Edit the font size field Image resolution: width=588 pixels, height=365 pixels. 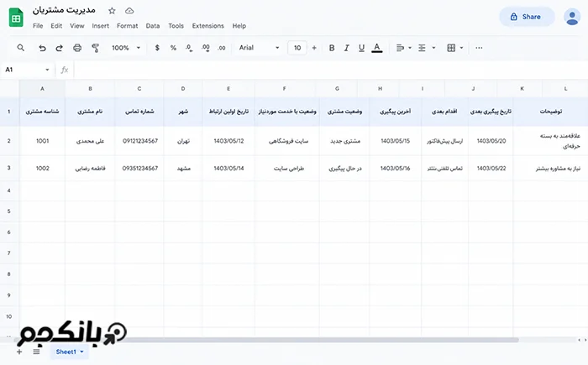pos(297,48)
